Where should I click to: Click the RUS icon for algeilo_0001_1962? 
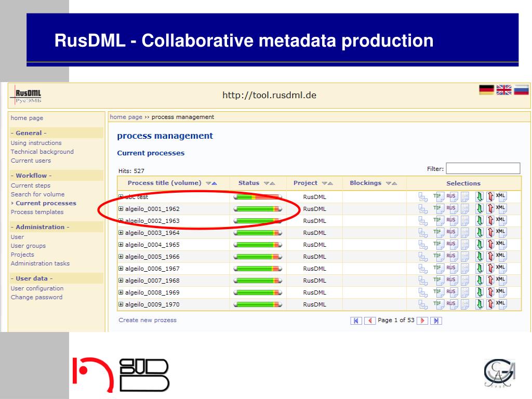click(x=451, y=209)
